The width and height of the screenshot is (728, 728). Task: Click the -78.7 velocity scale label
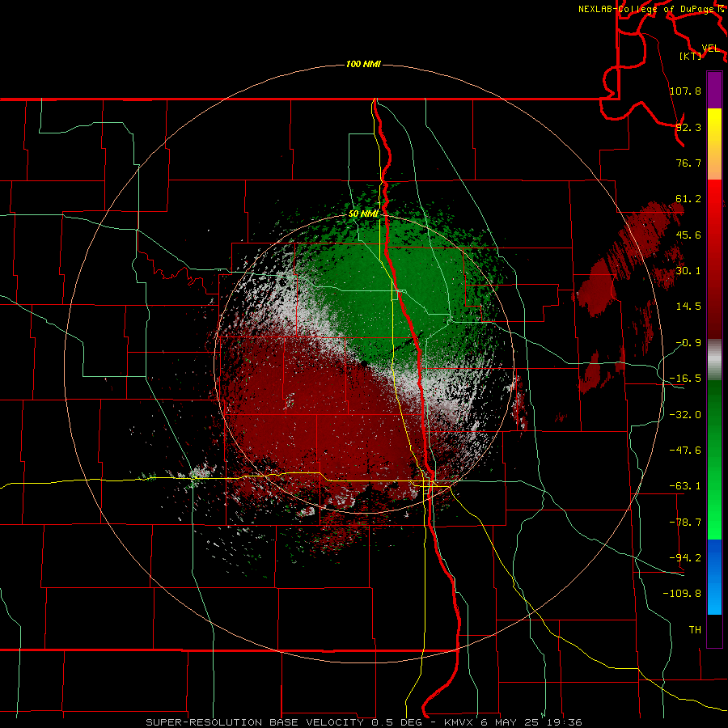tap(685, 523)
